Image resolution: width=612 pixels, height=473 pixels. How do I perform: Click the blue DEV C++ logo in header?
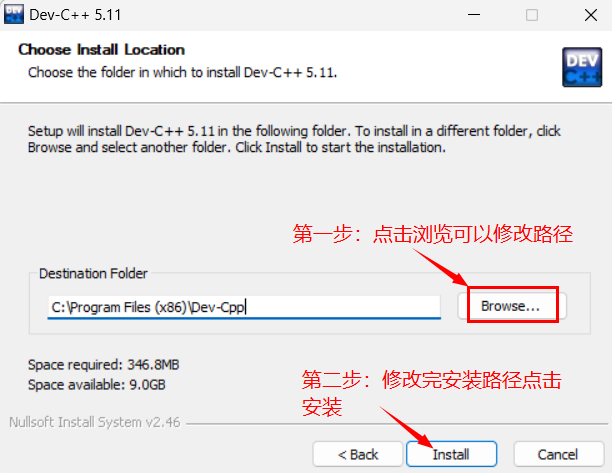(582, 67)
